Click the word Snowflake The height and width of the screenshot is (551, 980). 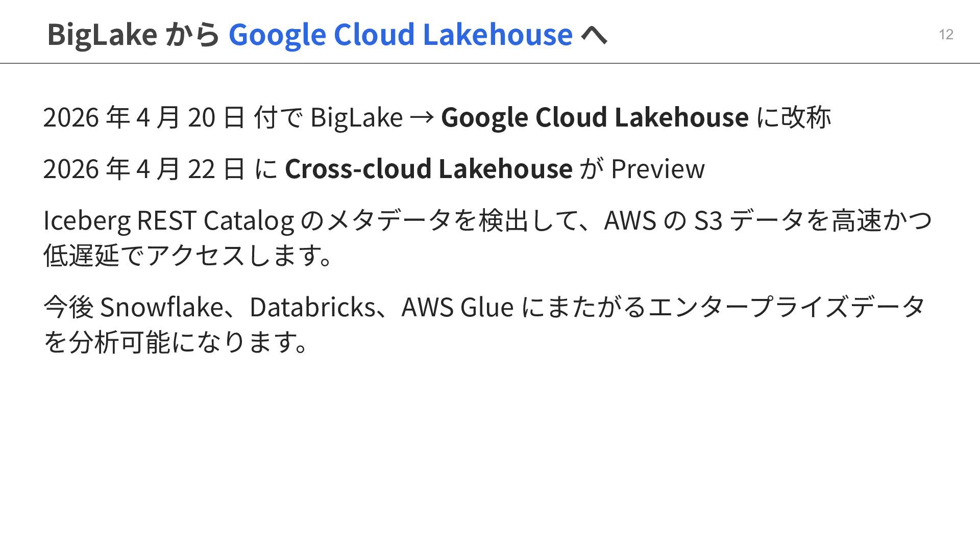pyautogui.click(x=161, y=307)
